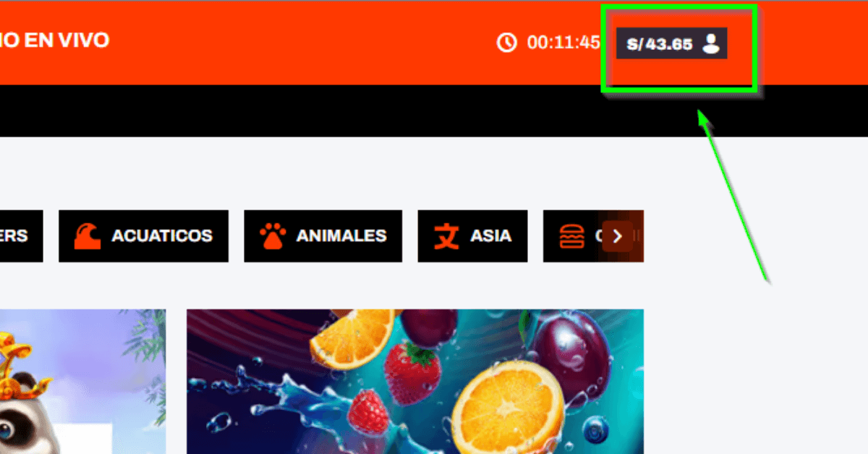Click the wave icon on Acuaticos
868x454 pixels.
(x=88, y=236)
